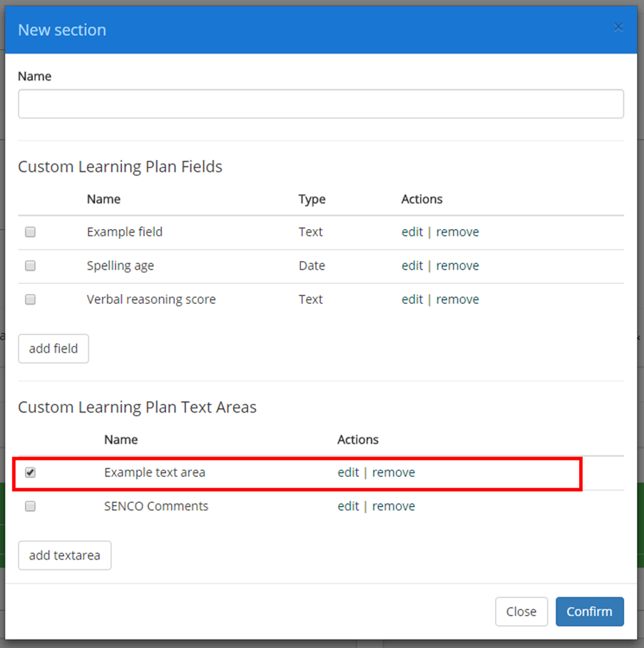Confirm the new section
This screenshot has width=644, height=648.
[589, 612]
